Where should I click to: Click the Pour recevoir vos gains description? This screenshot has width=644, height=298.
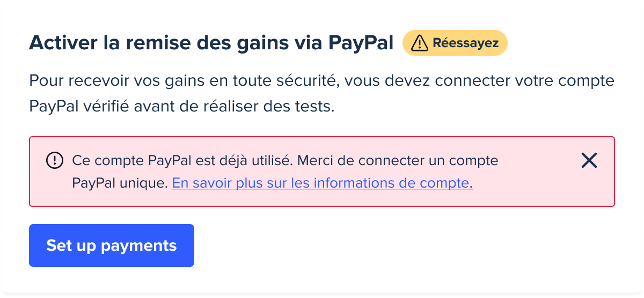321,94
